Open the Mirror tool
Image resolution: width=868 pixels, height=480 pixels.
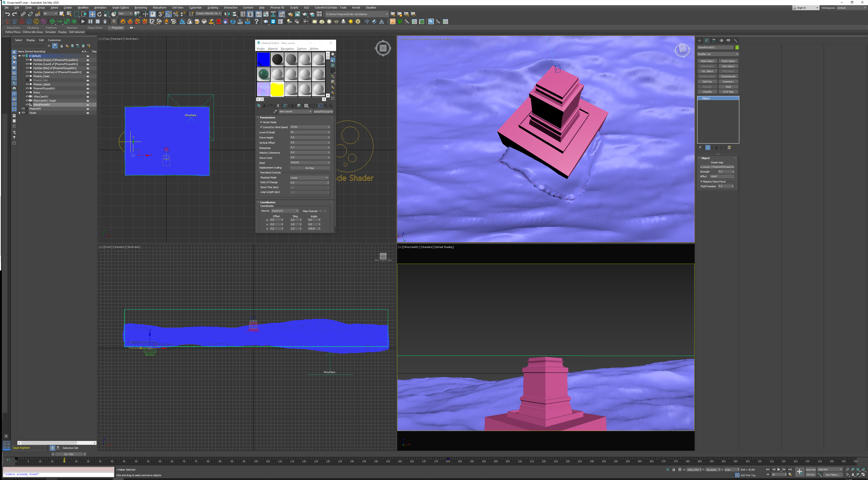click(x=227, y=14)
